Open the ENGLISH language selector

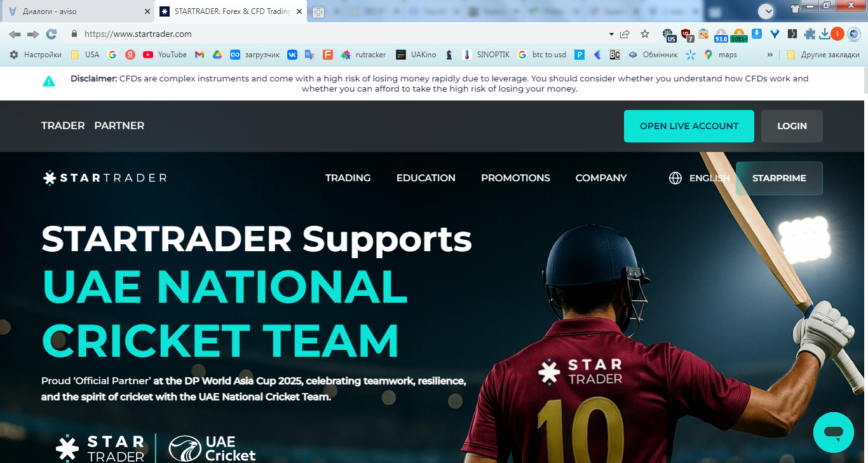coord(700,178)
